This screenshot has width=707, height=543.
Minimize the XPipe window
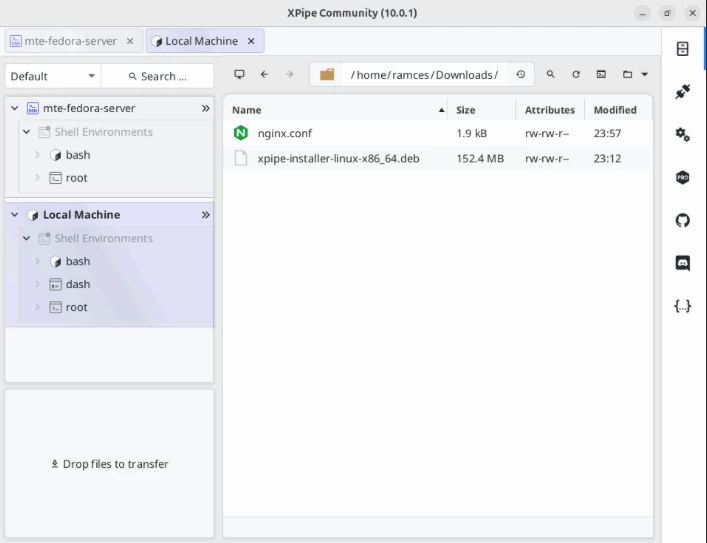(x=643, y=13)
